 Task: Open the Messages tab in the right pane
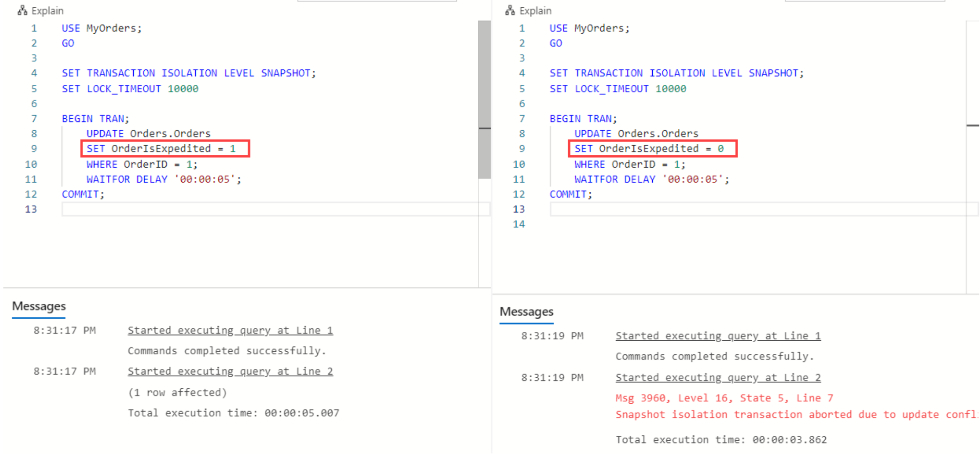[526, 311]
